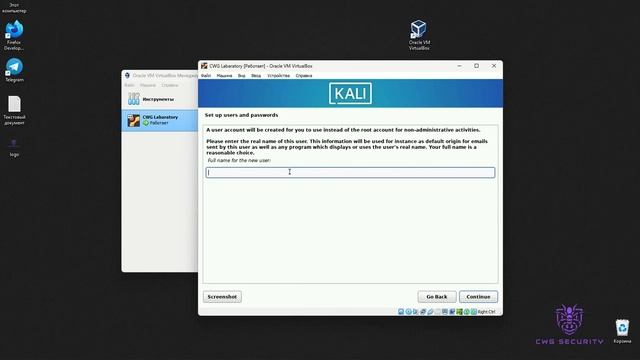
Task: Click the VirtualBox Manager title bar icon
Action: [x=127, y=76]
